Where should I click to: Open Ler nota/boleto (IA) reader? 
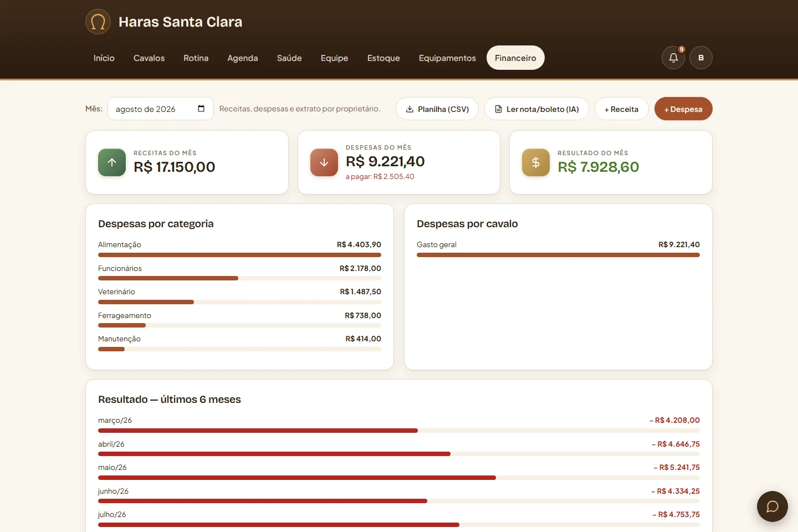(536, 109)
